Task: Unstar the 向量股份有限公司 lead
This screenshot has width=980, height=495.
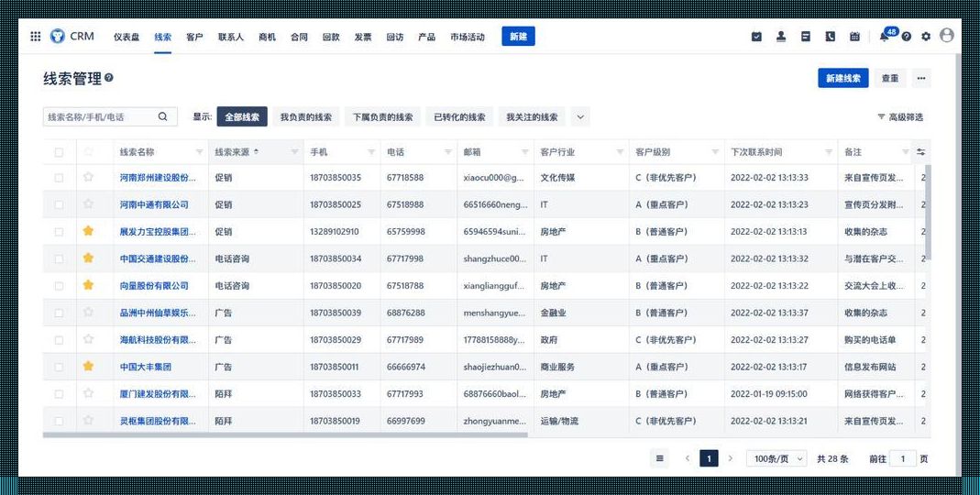Action: click(88, 285)
